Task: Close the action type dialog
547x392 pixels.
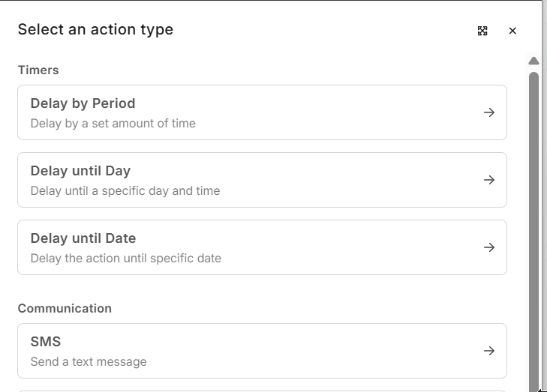Action: (512, 31)
